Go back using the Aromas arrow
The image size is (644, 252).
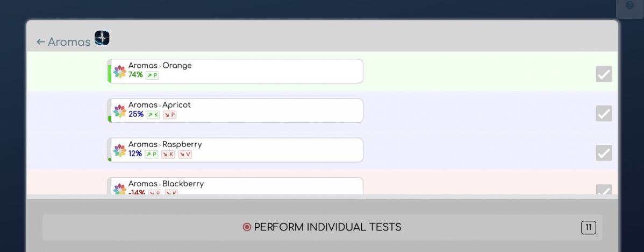(41, 42)
